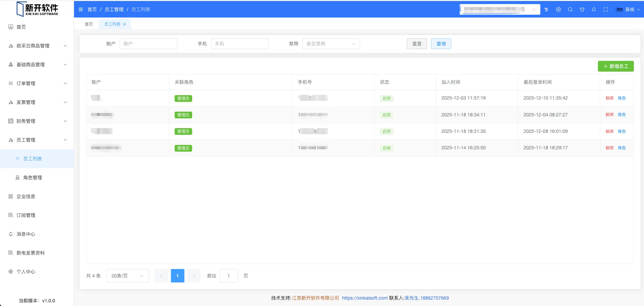Collapse the 员工管理 sidebar menu

pos(37,140)
